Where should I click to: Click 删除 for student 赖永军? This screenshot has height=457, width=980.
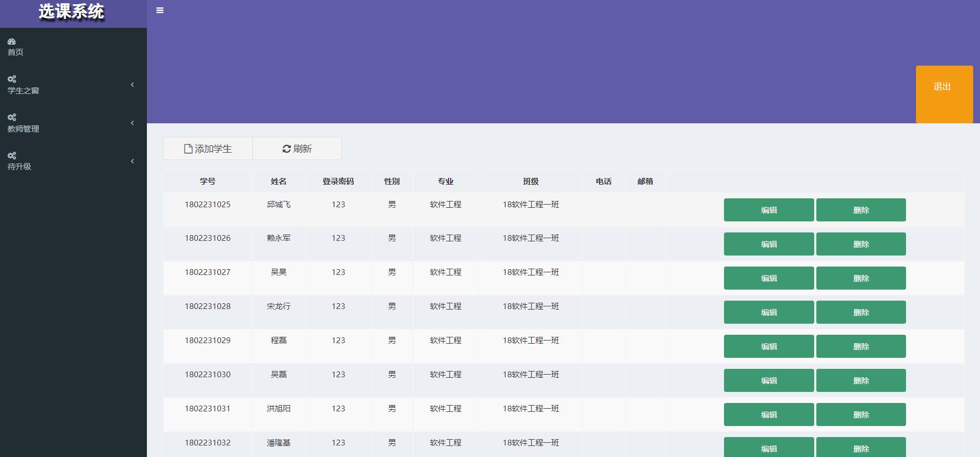pyautogui.click(x=861, y=244)
